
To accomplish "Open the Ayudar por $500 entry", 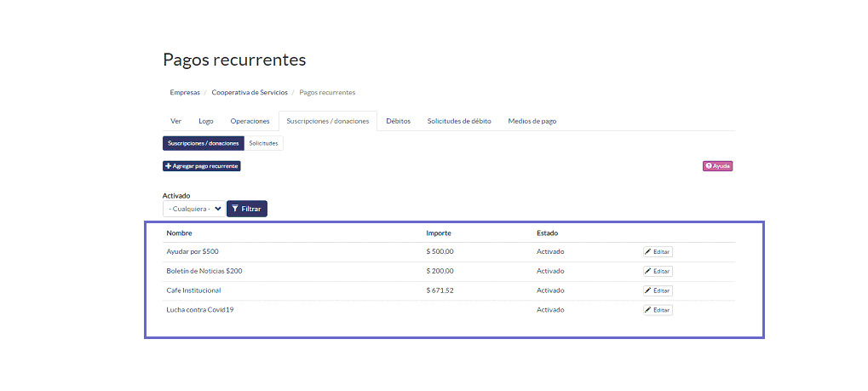I will pos(193,251).
